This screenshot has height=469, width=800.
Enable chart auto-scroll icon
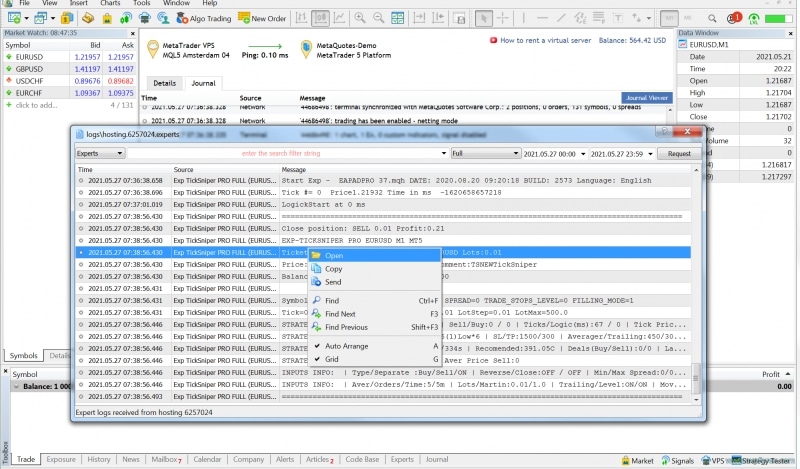coord(419,18)
